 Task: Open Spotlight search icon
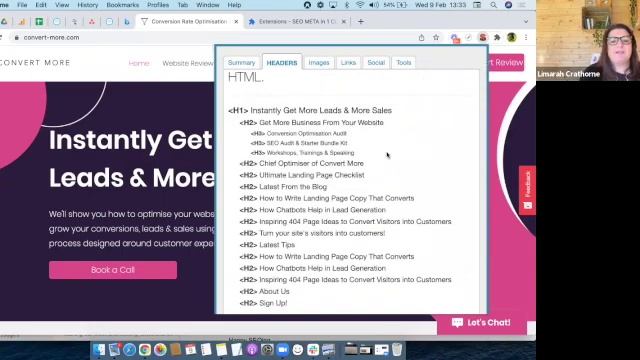[493, 5]
